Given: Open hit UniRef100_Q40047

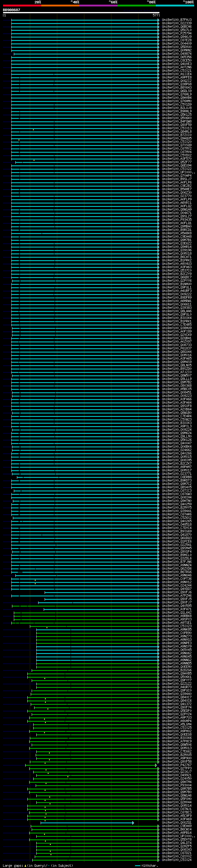Looking at the screenshot, I should [176, 443].
